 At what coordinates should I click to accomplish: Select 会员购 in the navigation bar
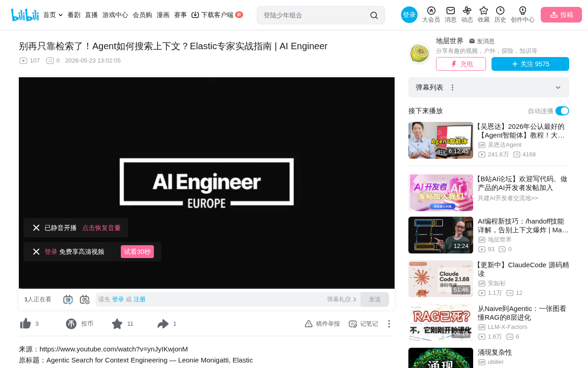pyautogui.click(x=142, y=15)
